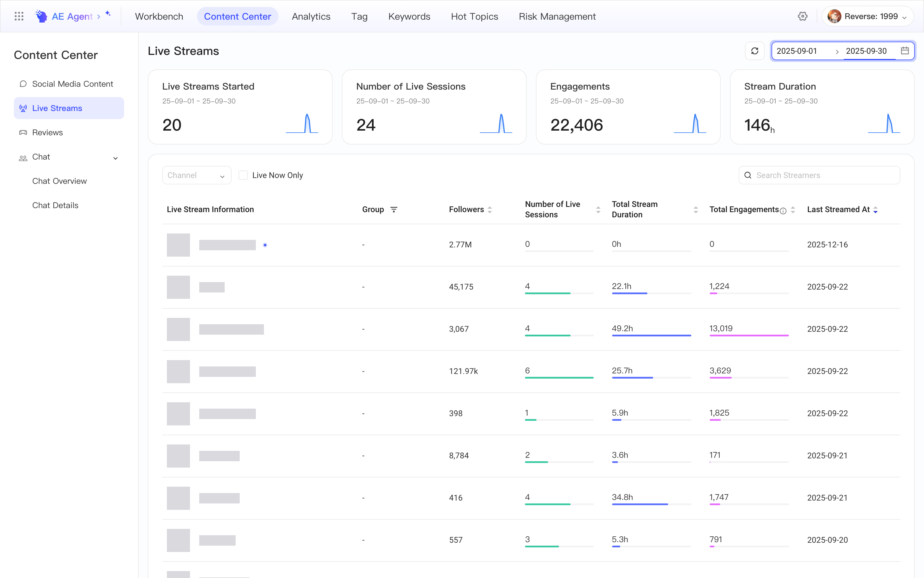Click the 13,019 engagements progress bar
This screenshot has height=578, width=924.
pyautogui.click(x=749, y=335)
